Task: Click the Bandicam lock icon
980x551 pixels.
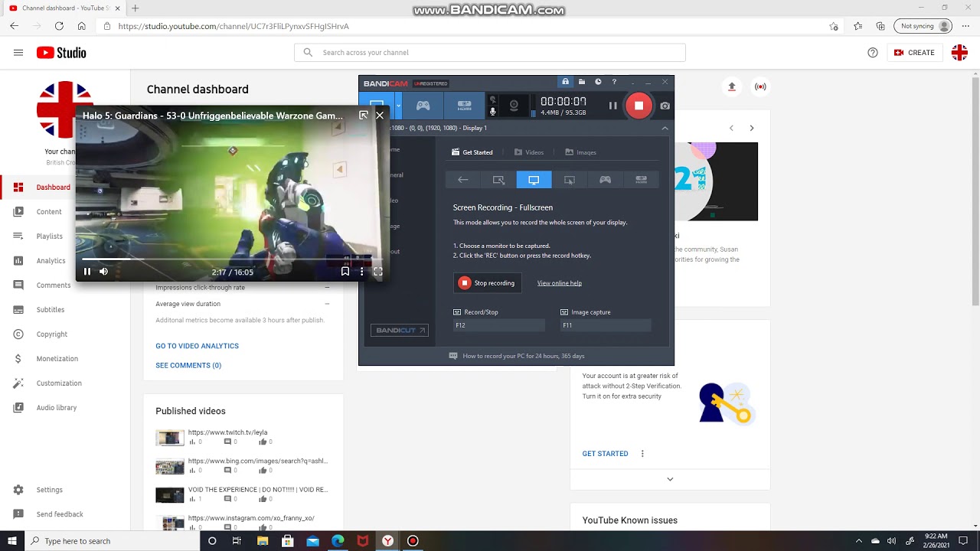Action: 565,82
